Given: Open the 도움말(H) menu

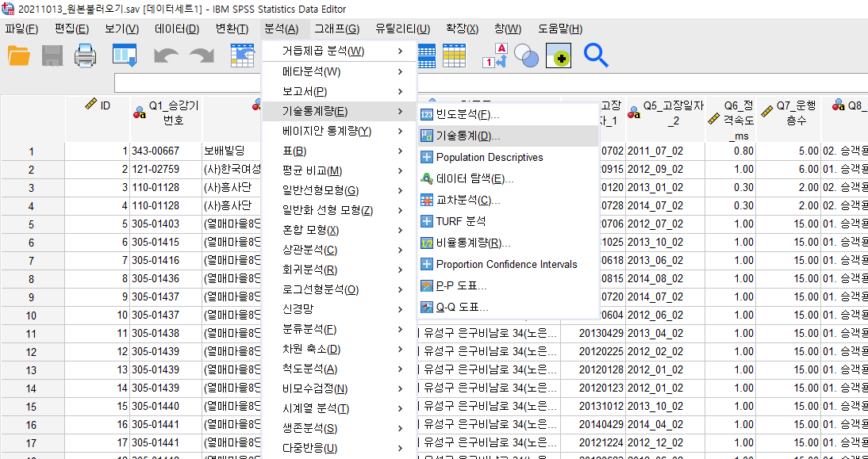Looking at the screenshot, I should point(559,29).
